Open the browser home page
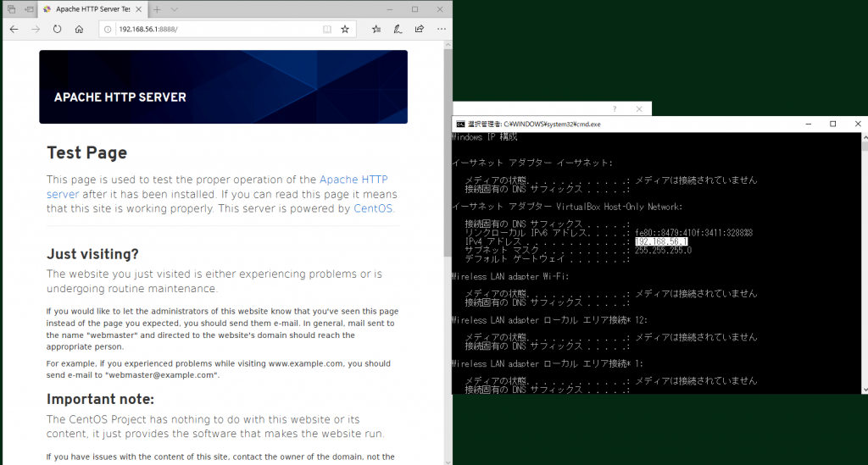 pyautogui.click(x=79, y=30)
